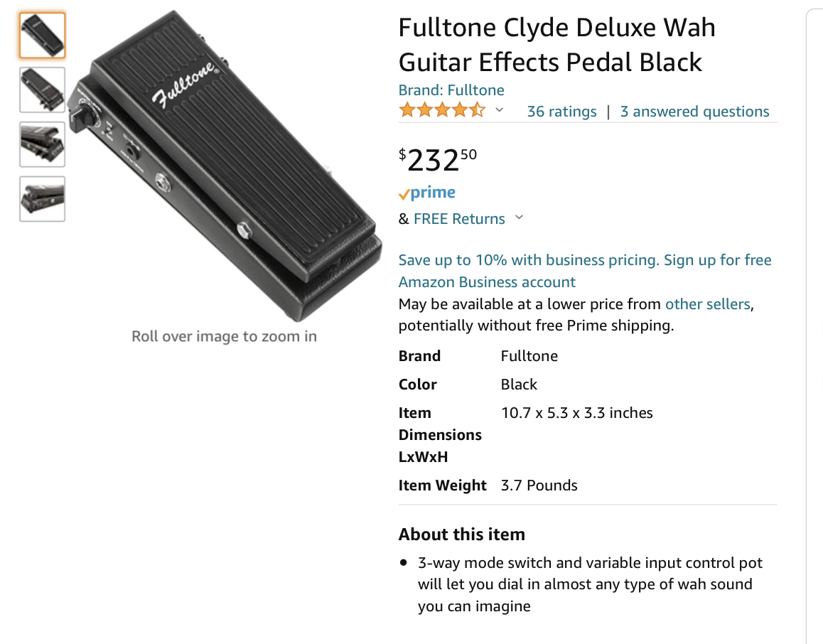Open the 3 answered questions link

coord(694,112)
